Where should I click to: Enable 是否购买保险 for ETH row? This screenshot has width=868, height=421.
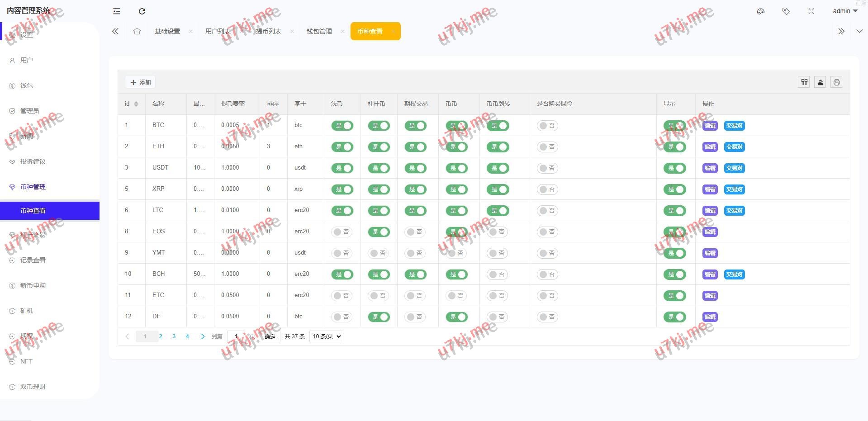coord(547,147)
